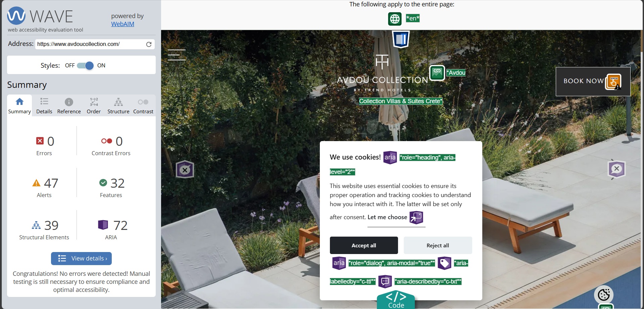This screenshot has width=644, height=309.
Task: Click the left hidden ARIA slider arrow icon
Action: [x=185, y=169]
